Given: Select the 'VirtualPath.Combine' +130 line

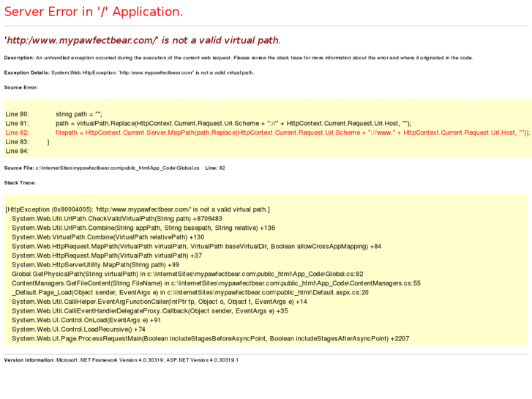Looking at the screenshot, I should (x=108, y=237).
